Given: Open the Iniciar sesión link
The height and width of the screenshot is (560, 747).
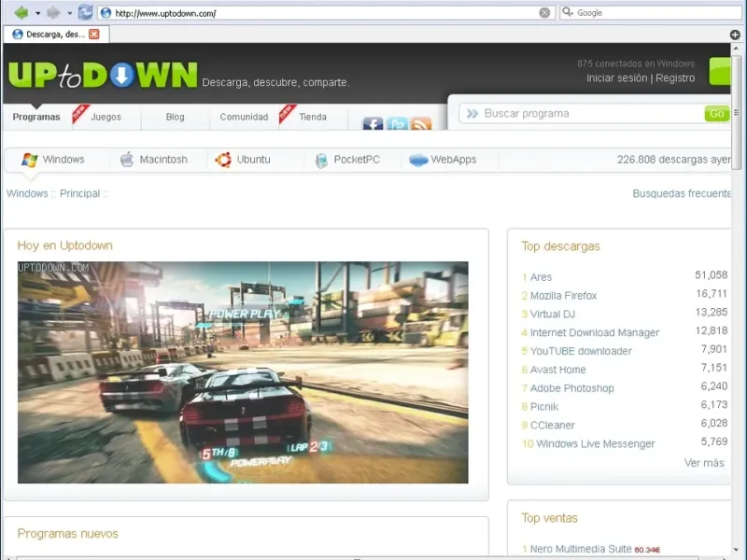Looking at the screenshot, I should pyautogui.click(x=616, y=78).
